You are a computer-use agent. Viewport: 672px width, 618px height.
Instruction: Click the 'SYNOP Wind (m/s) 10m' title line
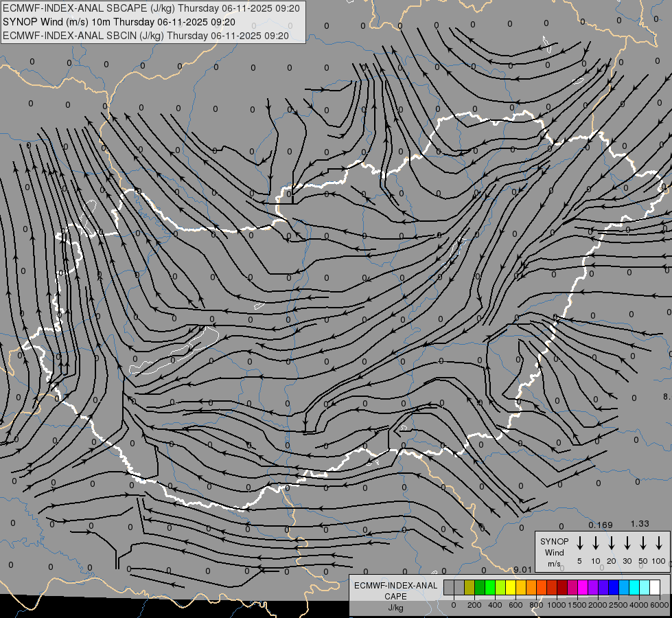click(119, 22)
